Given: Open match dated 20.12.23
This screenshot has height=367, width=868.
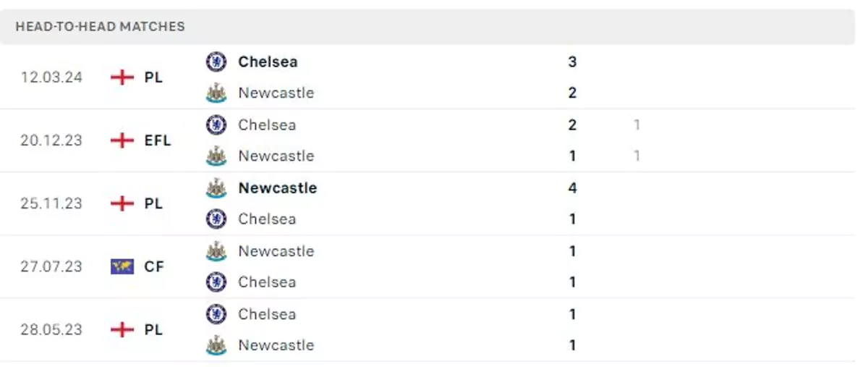Looking at the screenshot, I should coord(51,140).
